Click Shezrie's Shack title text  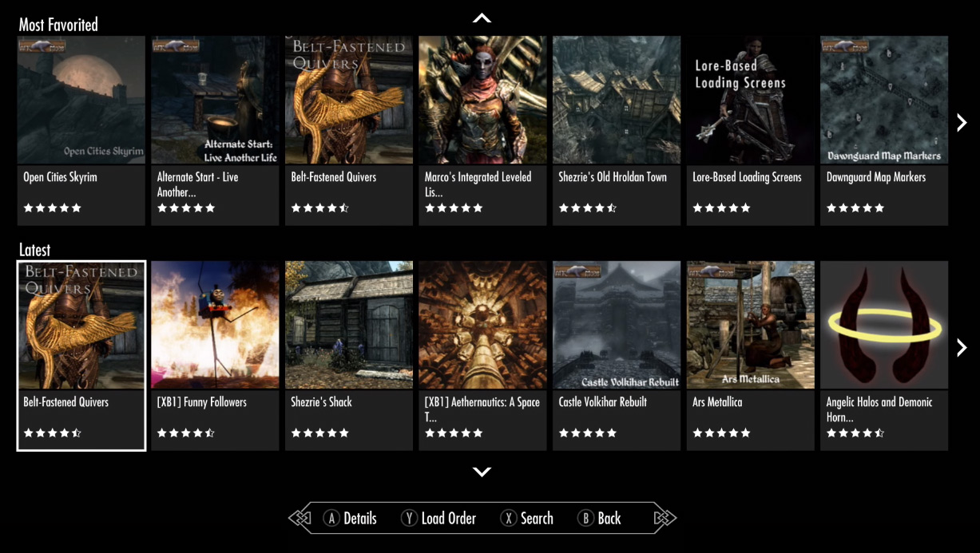pyautogui.click(x=321, y=402)
